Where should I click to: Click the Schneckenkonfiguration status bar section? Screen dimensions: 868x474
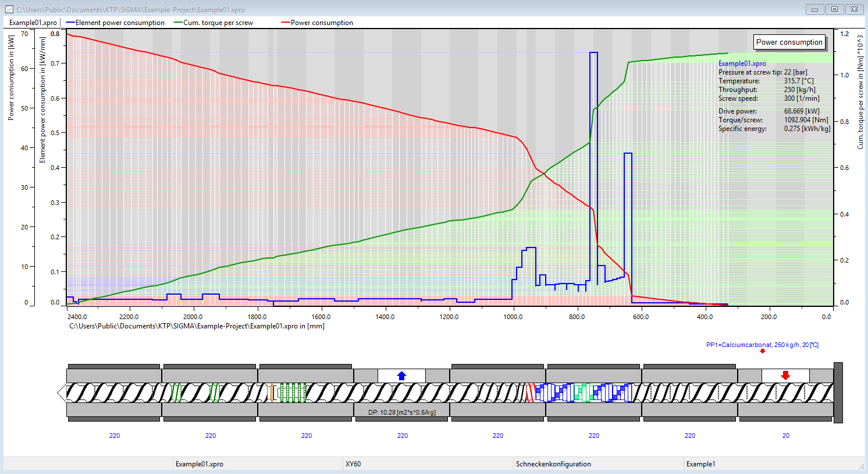[553, 464]
